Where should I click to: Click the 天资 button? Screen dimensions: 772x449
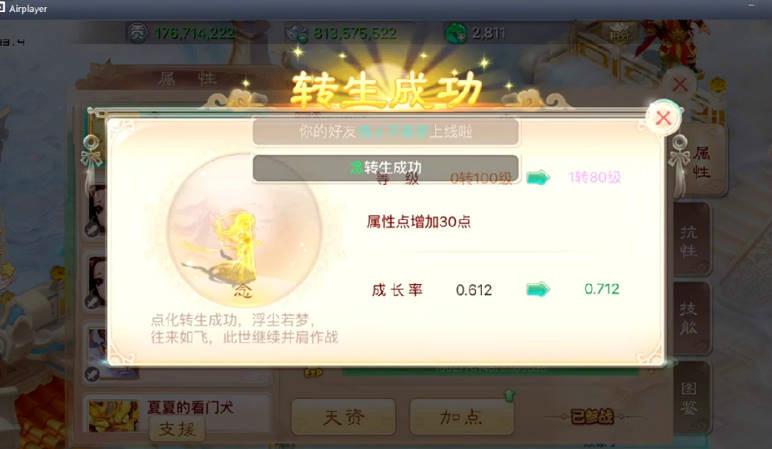point(344,417)
